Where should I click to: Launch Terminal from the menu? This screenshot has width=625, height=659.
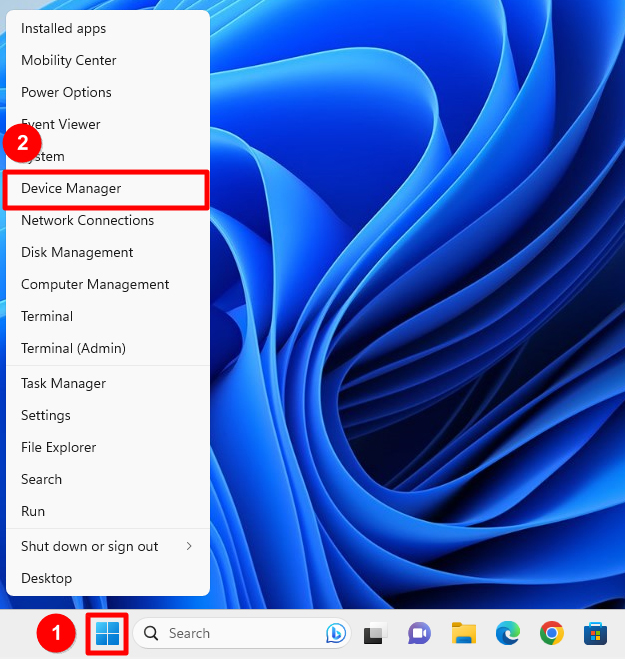(x=108, y=316)
